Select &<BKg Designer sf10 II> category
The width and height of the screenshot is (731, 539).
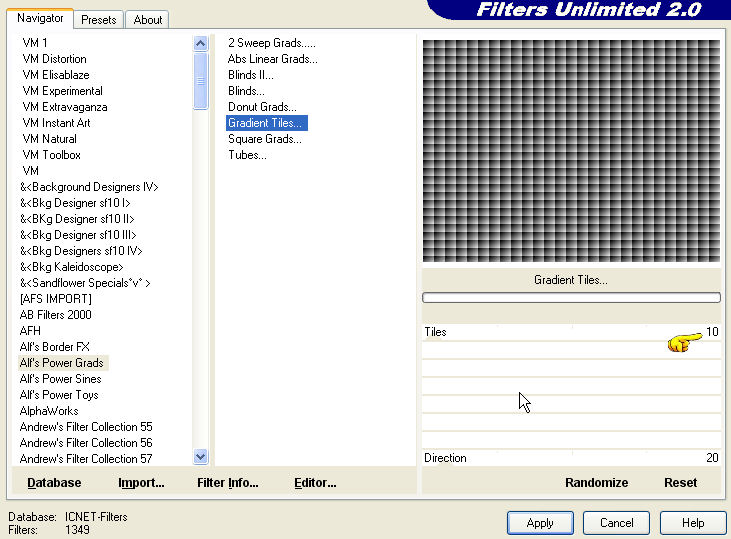coord(77,219)
